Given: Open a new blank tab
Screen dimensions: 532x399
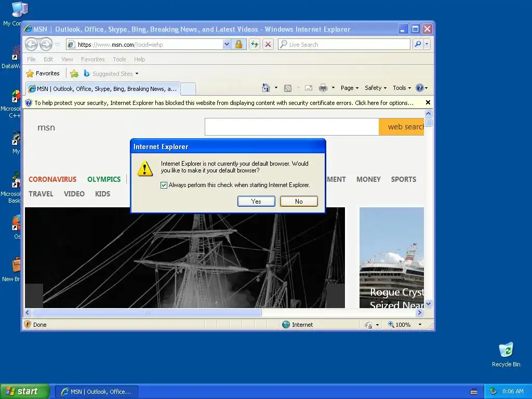Looking at the screenshot, I should click(188, 89).
